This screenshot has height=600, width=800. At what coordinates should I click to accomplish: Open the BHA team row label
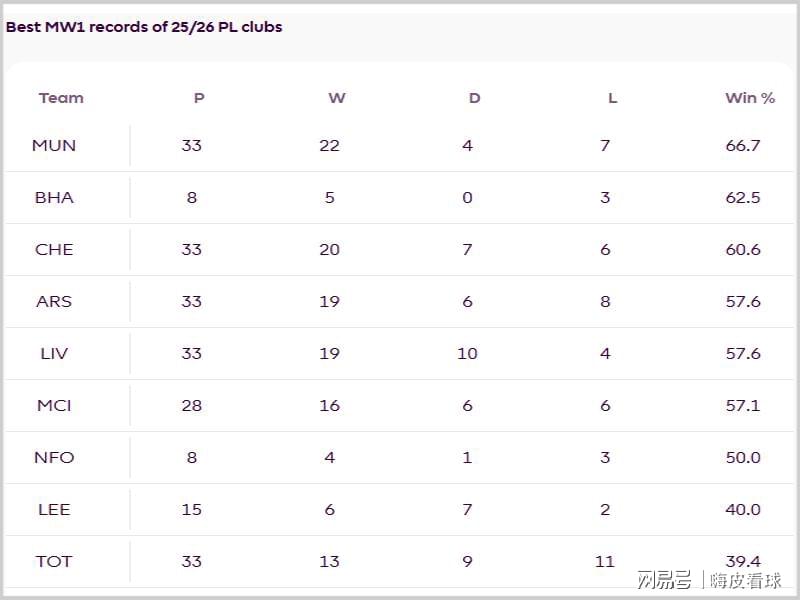54,198
